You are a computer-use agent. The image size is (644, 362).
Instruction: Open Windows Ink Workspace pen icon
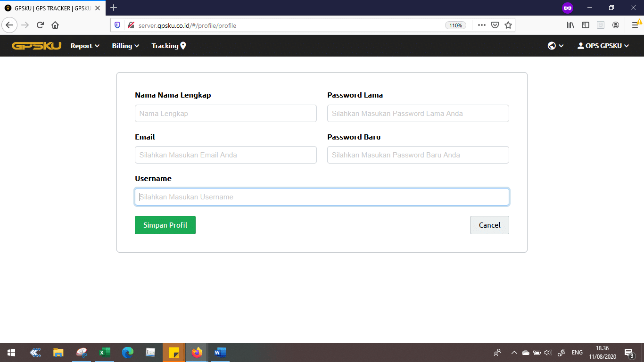561,353
